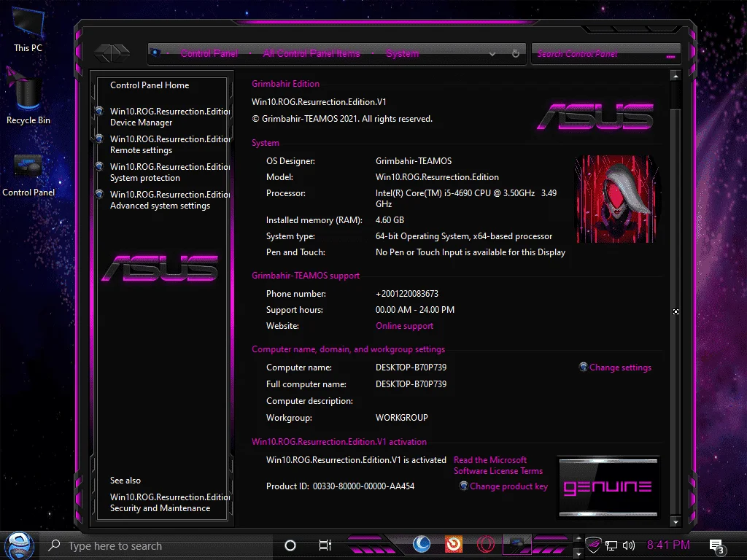747x560 pixels.
Task: Click the Grimbahir-TEAMOS OS Designer value
Action: [414, 161]
